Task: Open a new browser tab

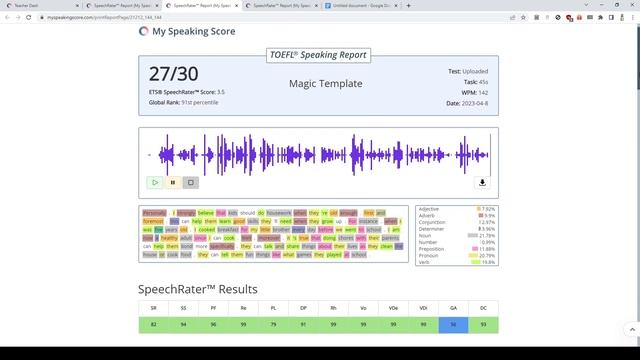Action: [409, 6]
